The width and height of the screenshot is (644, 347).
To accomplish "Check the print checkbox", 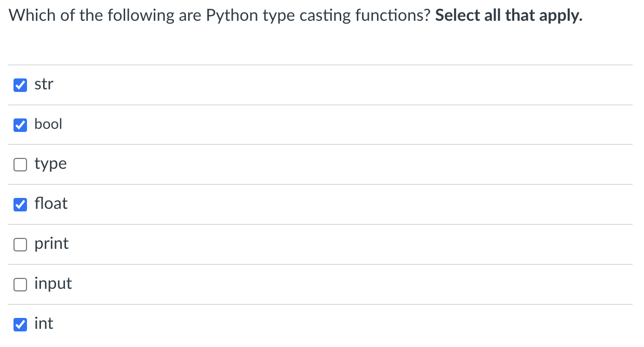I will 20,244.
